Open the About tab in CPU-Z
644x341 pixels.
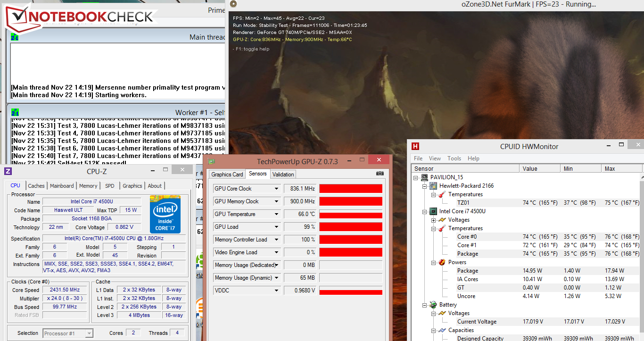click(x=155, y=186)
